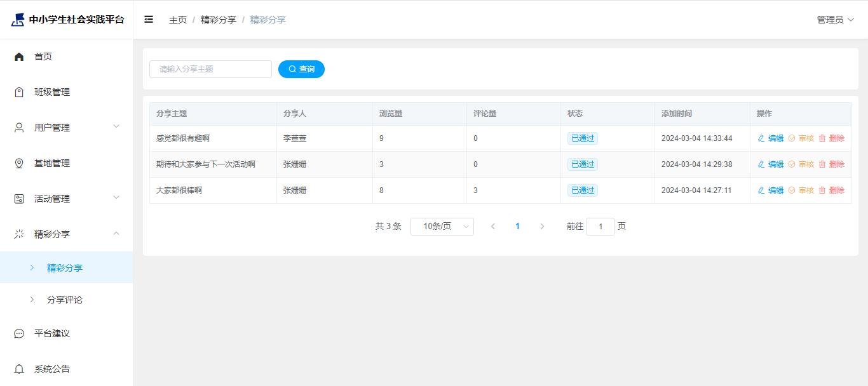Image resolution: width=868 pixels, height=386 pixels.
Task: Delete the 大家都很棒啊 share entry
Action: click(831, 190)
